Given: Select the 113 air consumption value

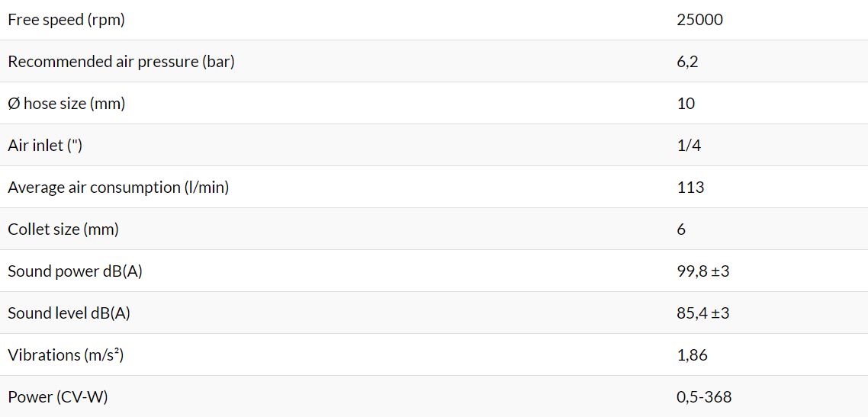Looking at the screenshot, I should click(x=690, y=188).
